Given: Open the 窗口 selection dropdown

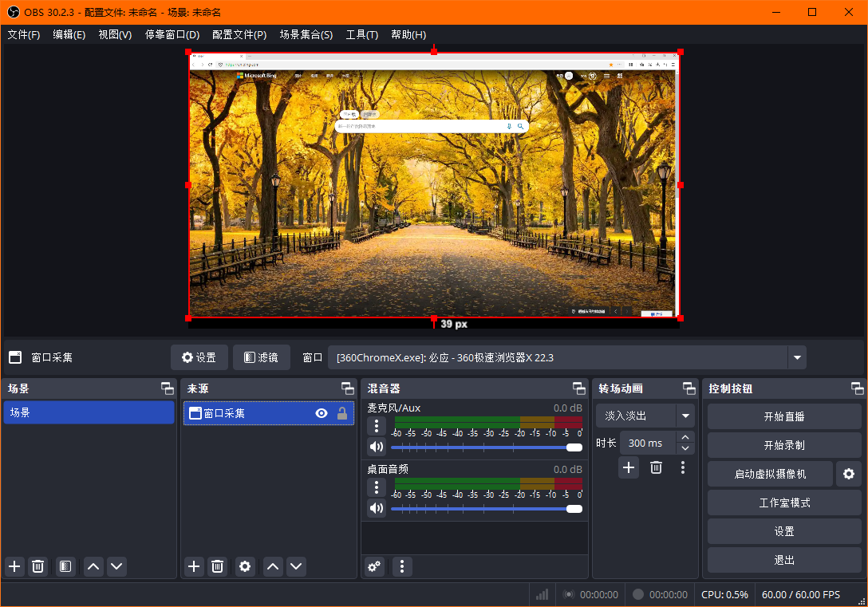Looking at the screenshot, I should click(796, 357).
